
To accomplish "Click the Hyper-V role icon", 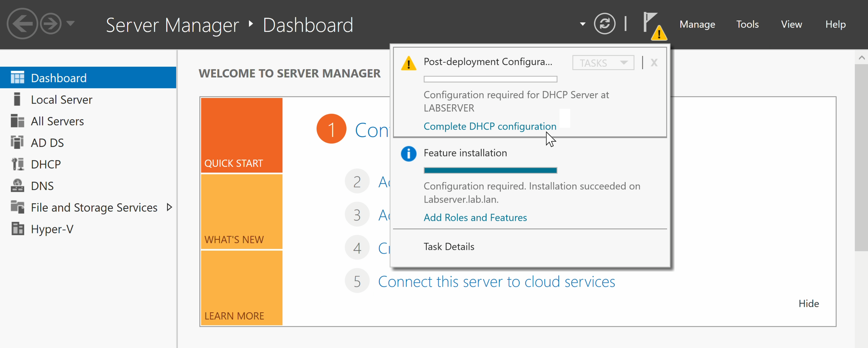I will pyautogui.click(x=17, y=229).
